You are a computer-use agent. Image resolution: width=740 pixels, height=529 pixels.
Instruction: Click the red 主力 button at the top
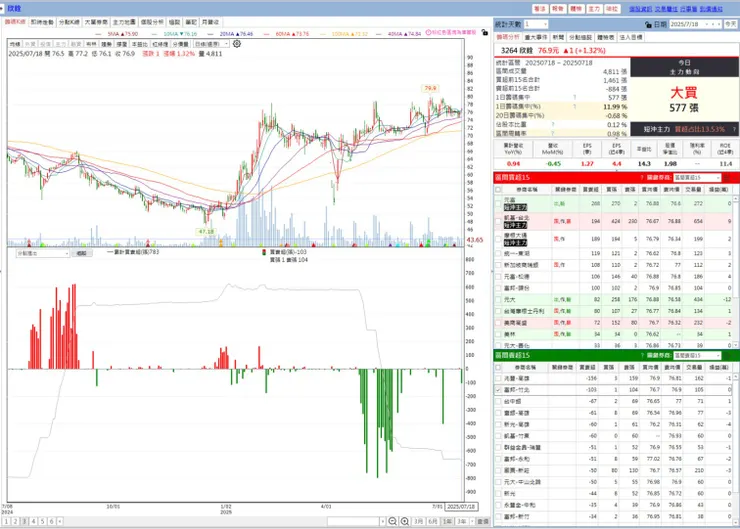point(594,9)
